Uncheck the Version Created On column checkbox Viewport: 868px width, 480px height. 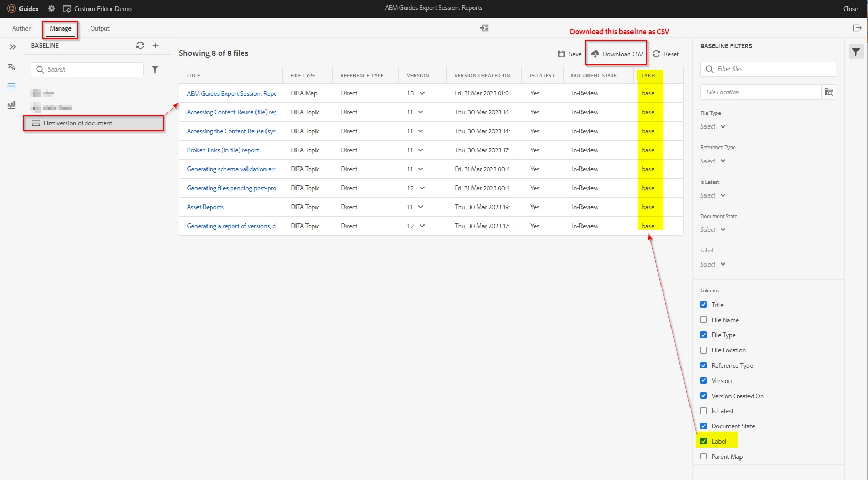click(703, 396)
